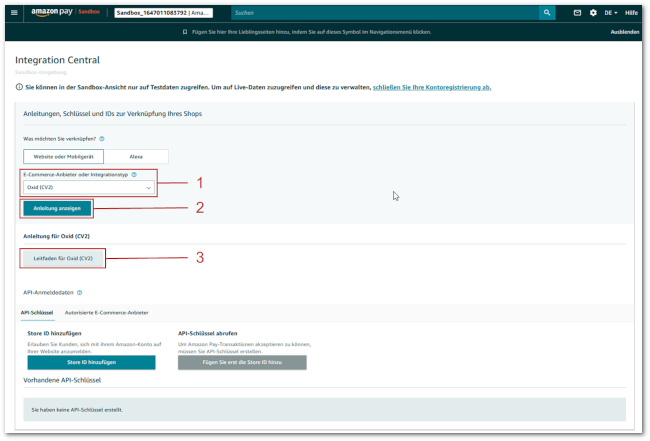
Task: Open 'schließen Sie Ihre Kontoregistrierung ab' link
Action: [x=431, y=87]
